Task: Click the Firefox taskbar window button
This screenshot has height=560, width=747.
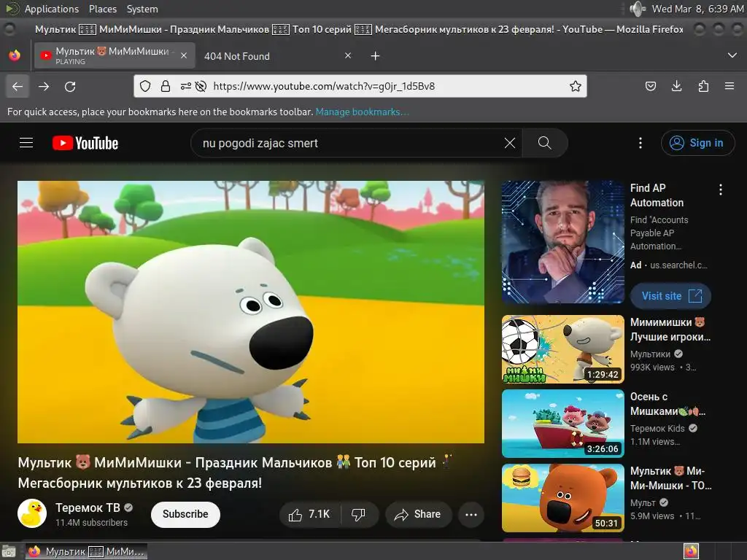Action: coord(86,551)
